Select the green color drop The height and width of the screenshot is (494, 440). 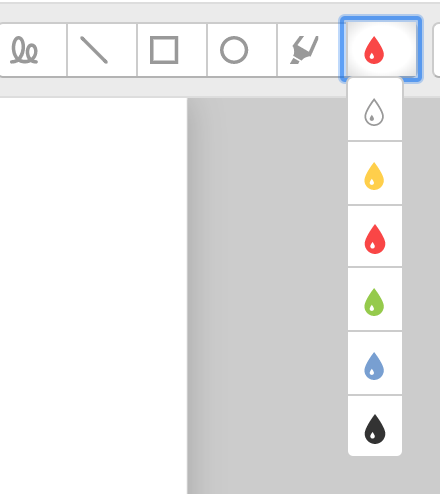tap(375, 299)
